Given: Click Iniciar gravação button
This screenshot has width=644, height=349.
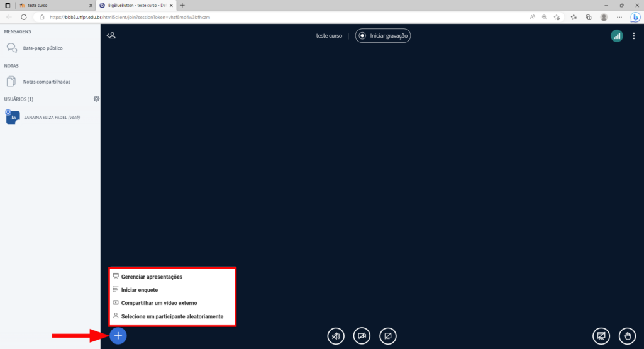Looking at the screenshot, I should (x=383, y=36).
